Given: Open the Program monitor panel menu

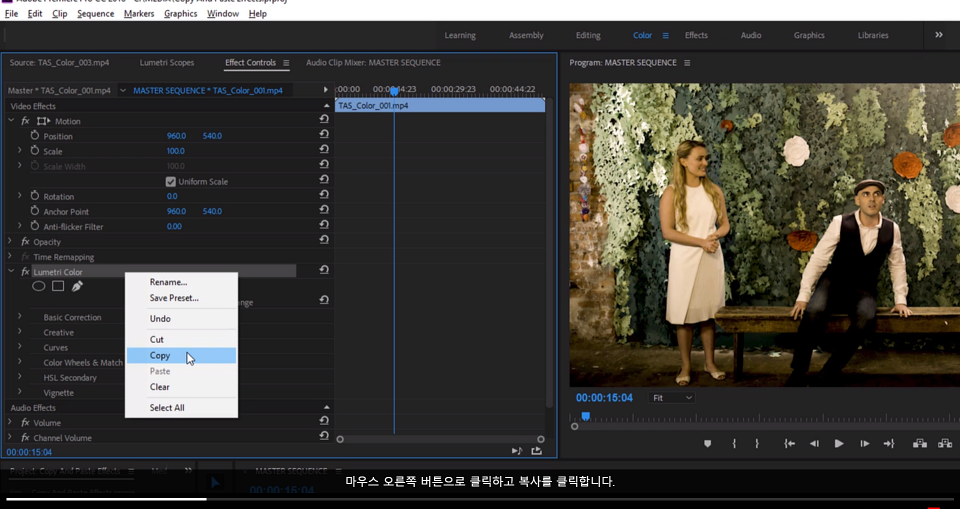Looking at the screenshot, I should tap(687, 62).
